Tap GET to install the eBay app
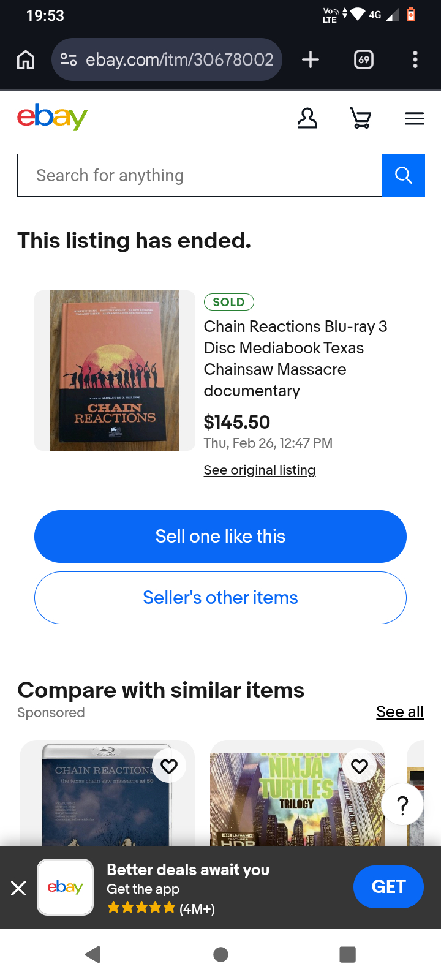Screen dimensions: 441x980 tap(388, 887)
